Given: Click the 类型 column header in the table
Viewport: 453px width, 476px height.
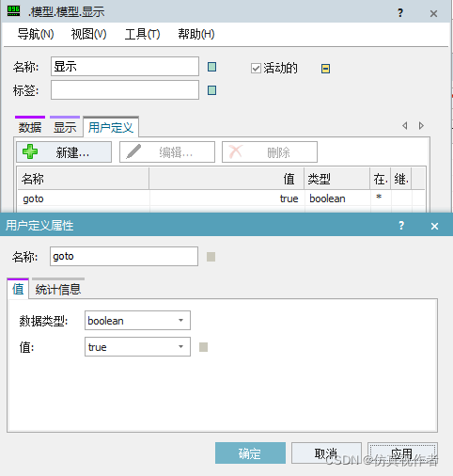Looking at the screenshot, I should [337, 179].
